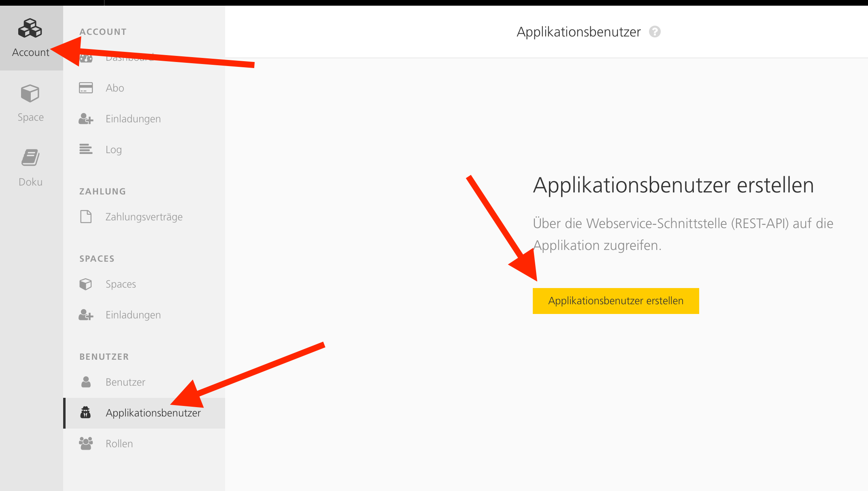Select the Abo menu entry
Screen dimensions: 868x491
[115, 88]
